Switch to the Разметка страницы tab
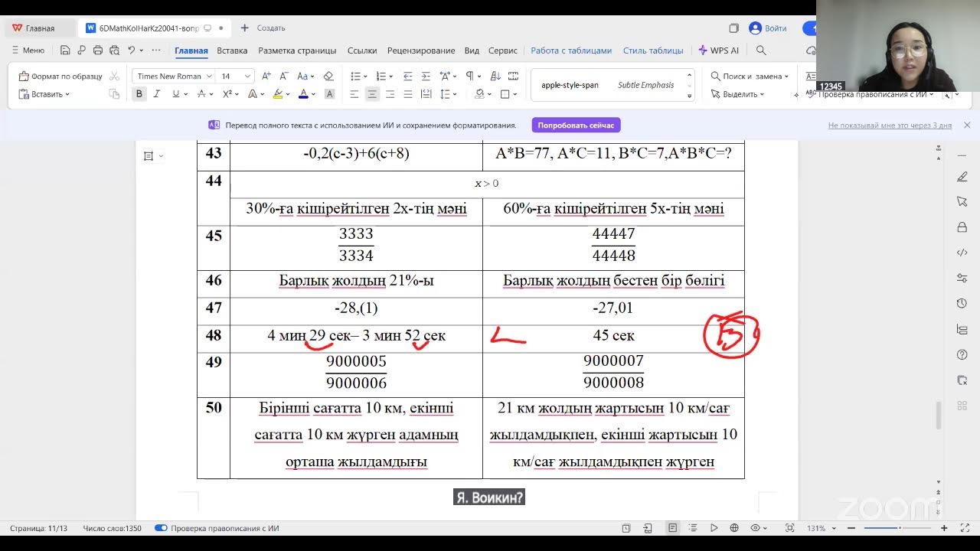The width and height of the screenshot is (980, 551). point(297,51)
